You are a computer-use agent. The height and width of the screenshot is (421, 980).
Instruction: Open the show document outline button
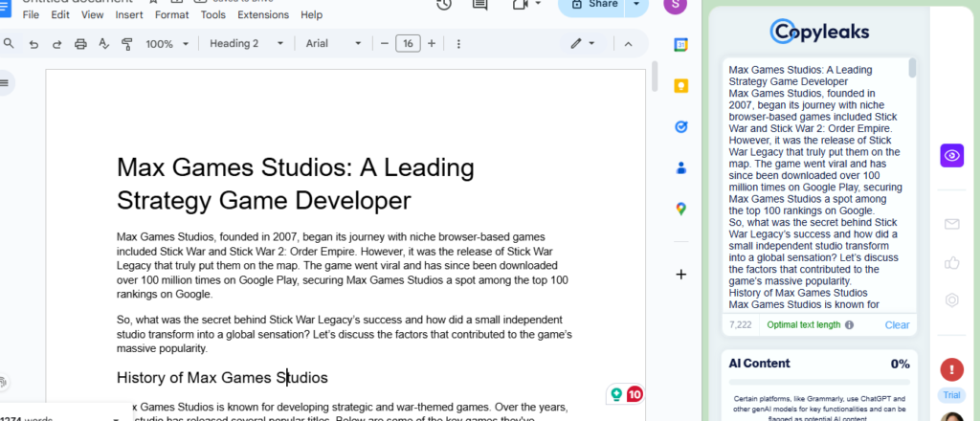[x=5, y=83]
